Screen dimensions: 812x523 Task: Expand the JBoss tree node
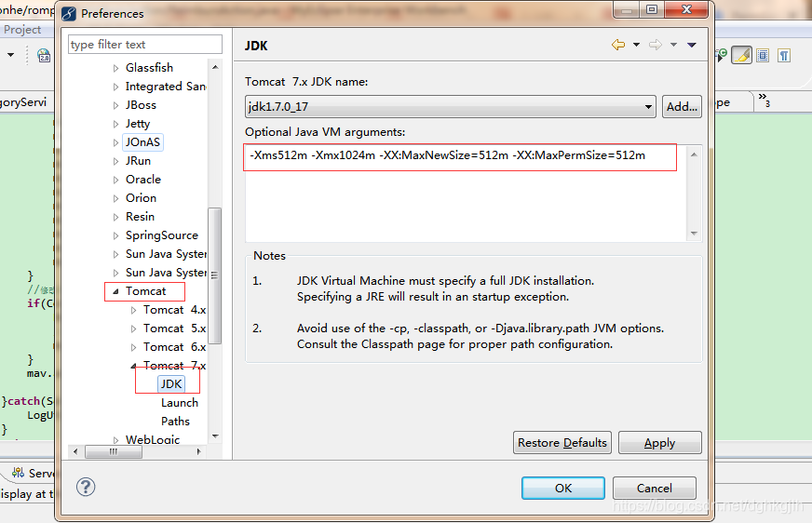116,105
